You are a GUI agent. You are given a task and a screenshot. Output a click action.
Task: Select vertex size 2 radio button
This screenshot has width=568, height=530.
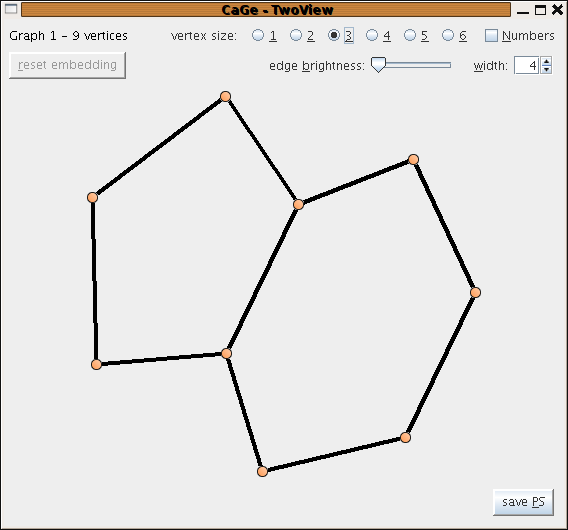296,35
